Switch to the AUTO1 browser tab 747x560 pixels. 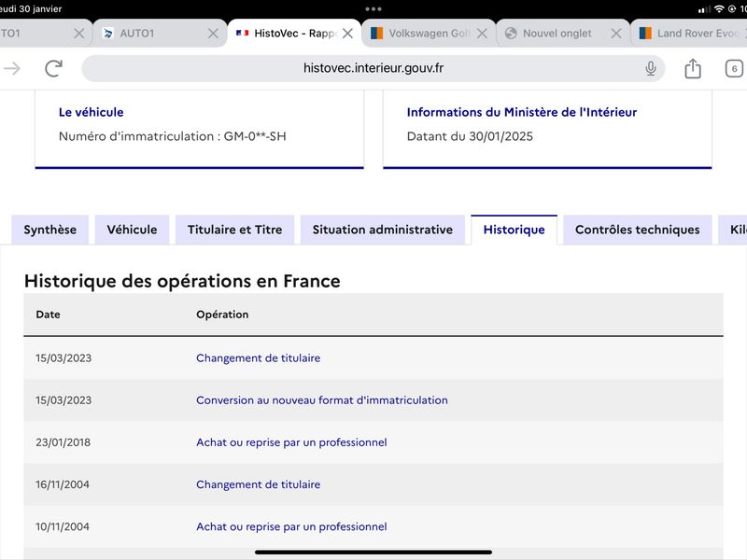point(160,34)
